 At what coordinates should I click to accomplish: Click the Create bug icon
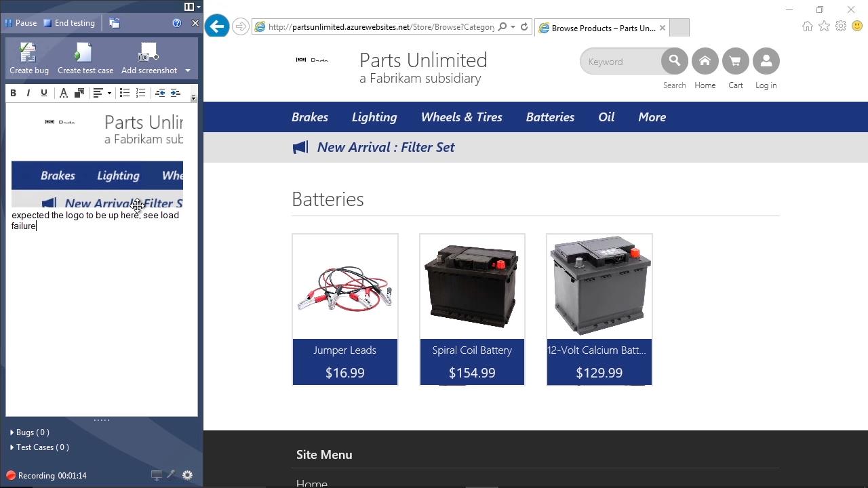(28, 53)
